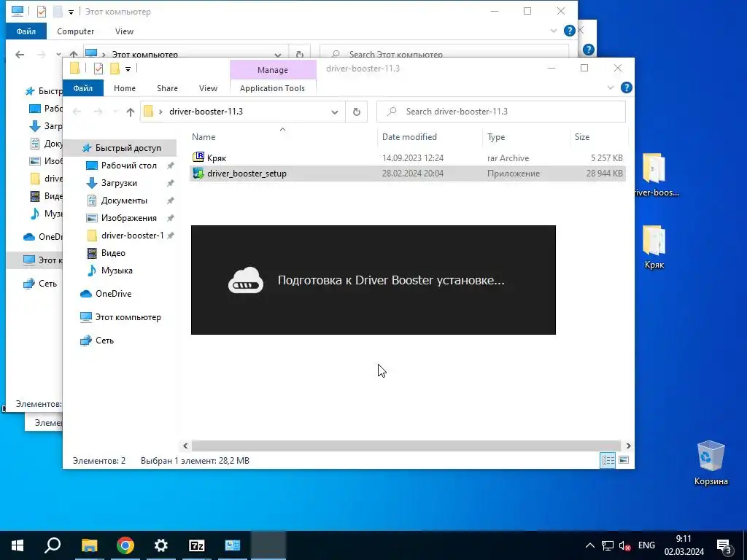Open Быстрый доступ in front window sidebar
747x560 pixels.
[128, 148]
